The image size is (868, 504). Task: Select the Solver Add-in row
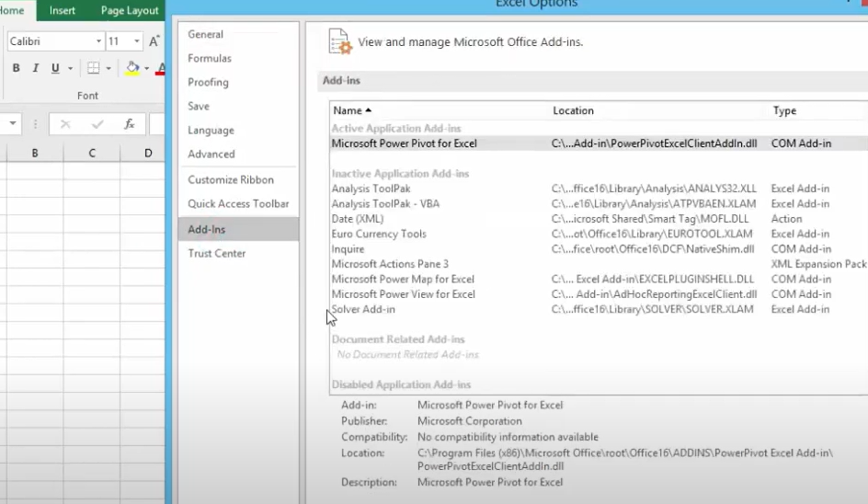(599, 310)
